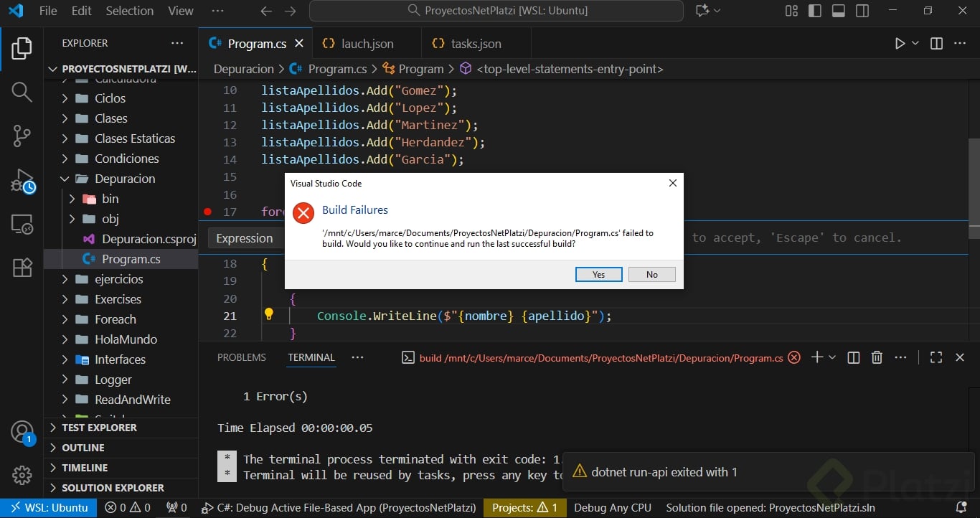This screenshot has width=980, height=518.
Task: Go back with the title bar arrow
Action: [266, 11]
